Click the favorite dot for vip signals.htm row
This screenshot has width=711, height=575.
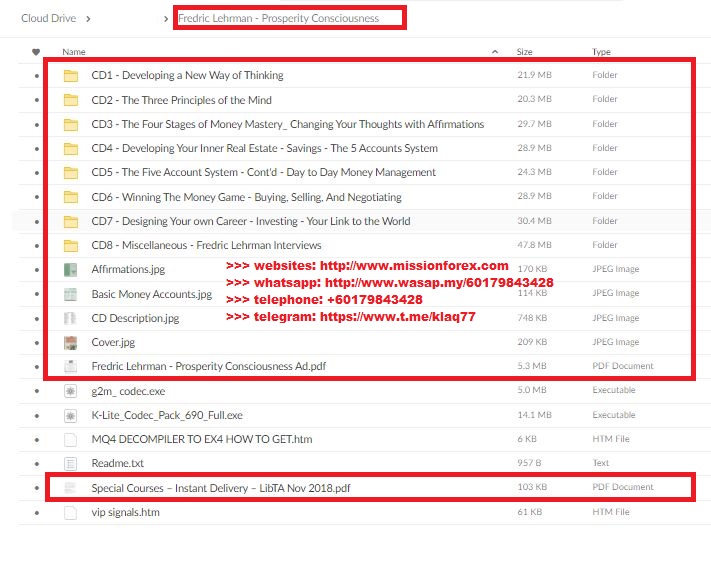point(37,513)
